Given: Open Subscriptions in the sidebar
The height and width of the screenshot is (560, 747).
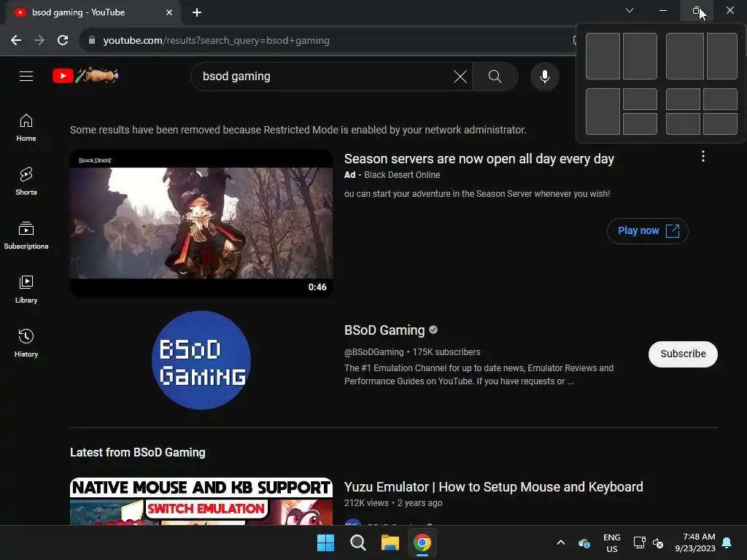Looking at the screenshot, I should 26,236.
